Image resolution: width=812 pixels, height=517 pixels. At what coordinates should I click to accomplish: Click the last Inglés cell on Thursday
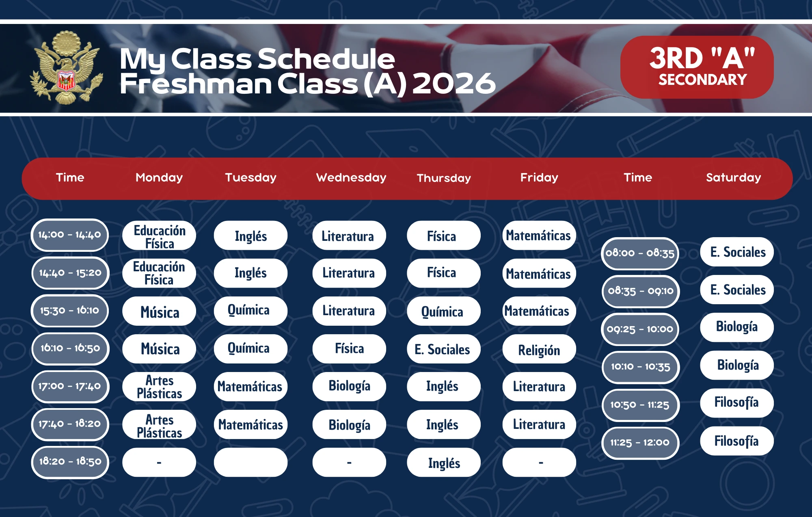[443, 462]
